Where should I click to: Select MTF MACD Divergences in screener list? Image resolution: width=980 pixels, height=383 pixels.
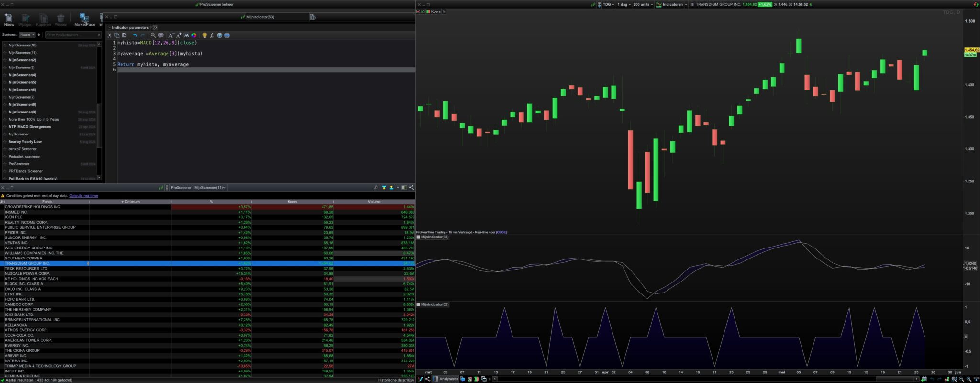[x=30, y=127]
